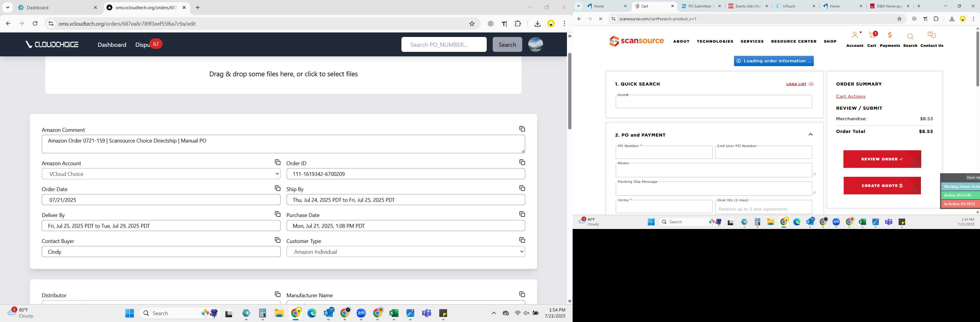Open Microsoft Teams from the main taskbar
Viewport: 980px width, 322px height.
426,313
